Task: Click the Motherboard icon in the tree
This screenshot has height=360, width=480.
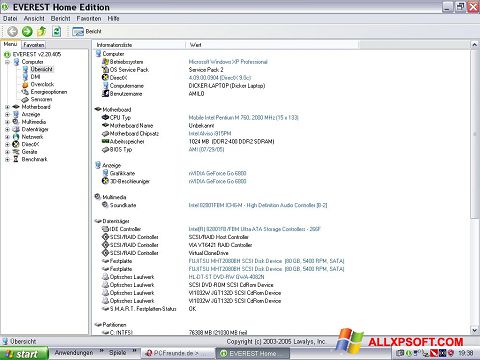Action: [16, 107]
